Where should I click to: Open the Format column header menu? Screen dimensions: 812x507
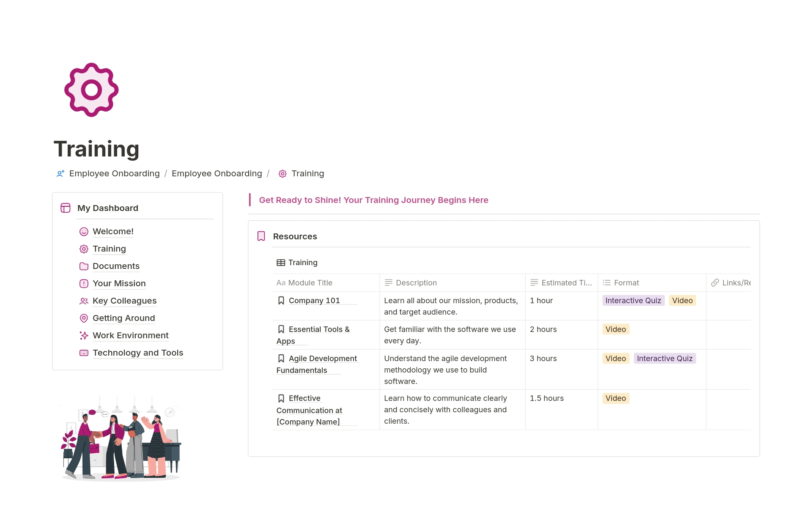coord(626,283)
